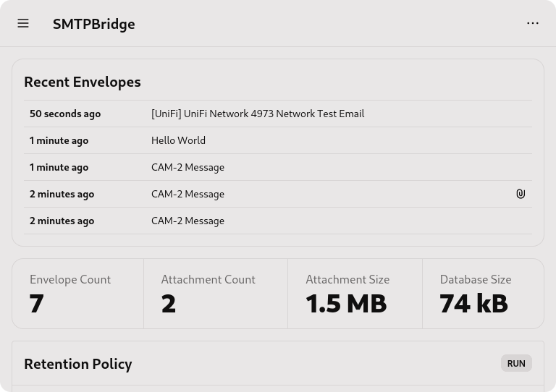Open the Hello World envelope

click(178, 140)
